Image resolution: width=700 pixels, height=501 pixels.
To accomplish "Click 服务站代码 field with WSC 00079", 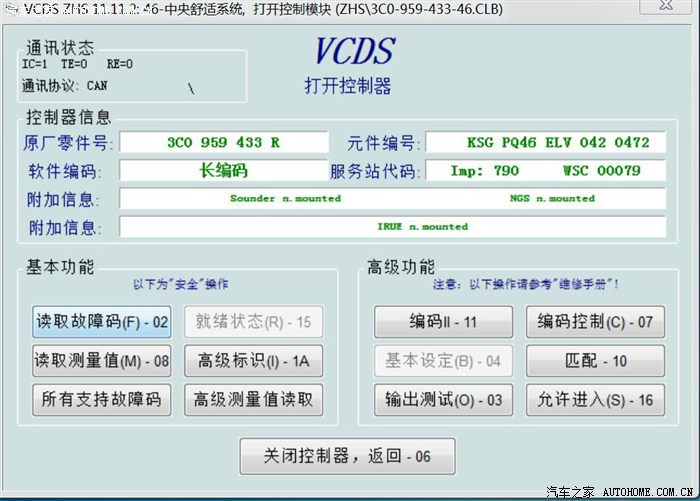I will tap(544, 171).
